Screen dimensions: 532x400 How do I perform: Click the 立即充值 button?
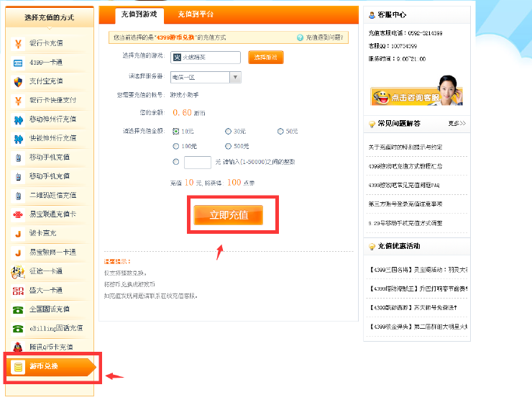229,215
